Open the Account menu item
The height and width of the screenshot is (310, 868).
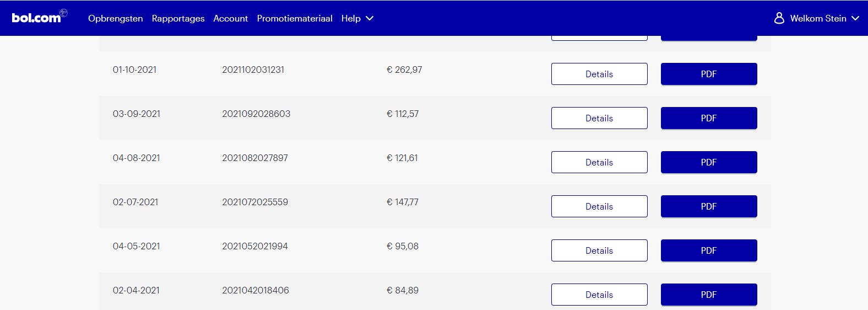pos(231,18)
